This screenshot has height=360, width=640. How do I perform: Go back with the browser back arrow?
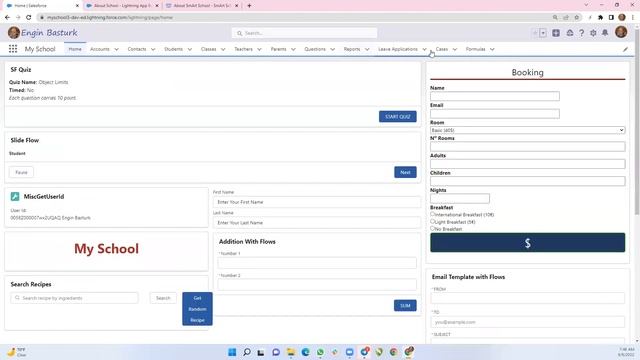(7, 18)
